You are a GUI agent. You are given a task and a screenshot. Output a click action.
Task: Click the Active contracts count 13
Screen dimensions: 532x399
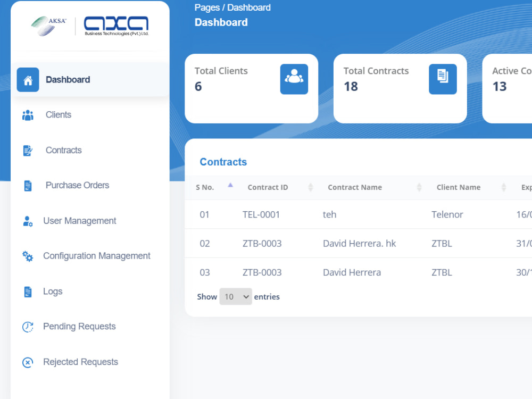click(500, 87)
